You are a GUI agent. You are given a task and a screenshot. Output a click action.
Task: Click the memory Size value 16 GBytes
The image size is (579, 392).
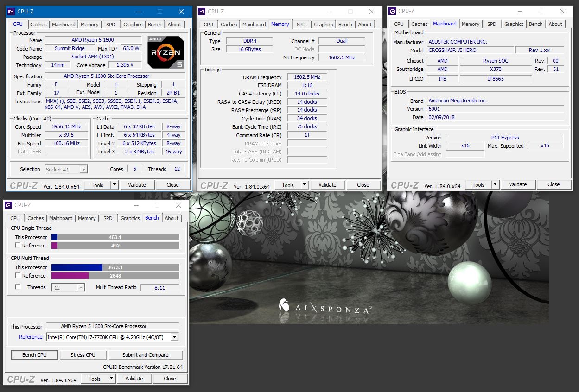click(x=249, y=49)
